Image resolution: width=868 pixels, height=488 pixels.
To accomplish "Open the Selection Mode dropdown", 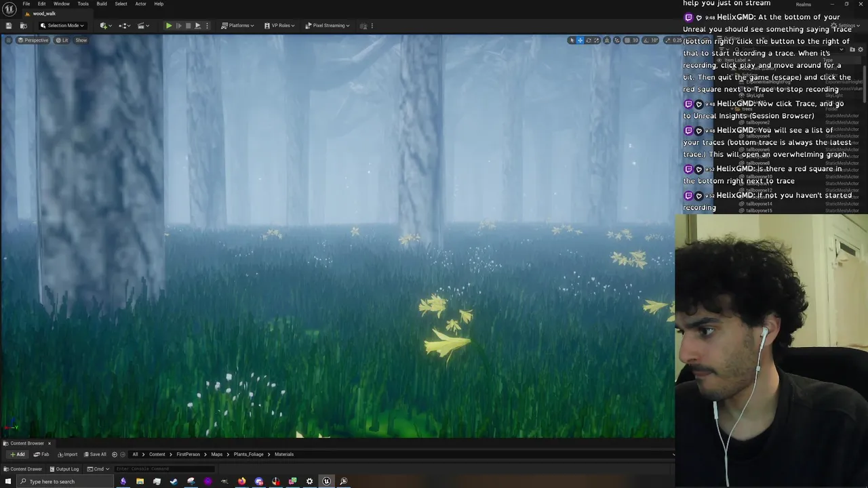I will (x=62, y=26).
